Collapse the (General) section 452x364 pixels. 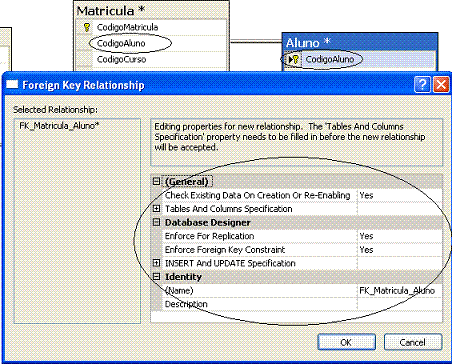pos(156,181)
